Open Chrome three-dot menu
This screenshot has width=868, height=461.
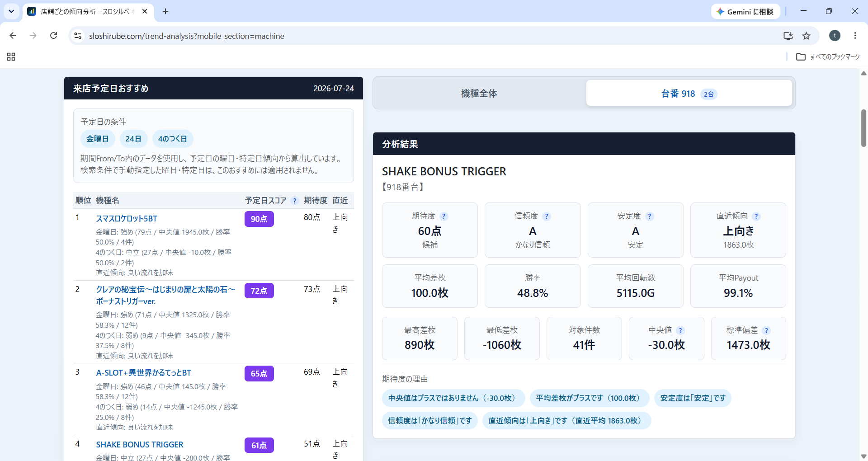click(855, 36)
